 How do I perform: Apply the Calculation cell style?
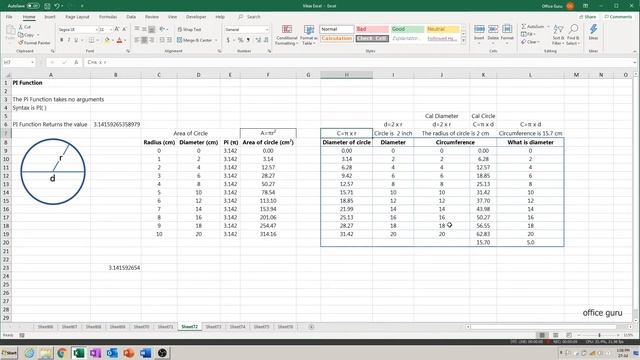336,38
